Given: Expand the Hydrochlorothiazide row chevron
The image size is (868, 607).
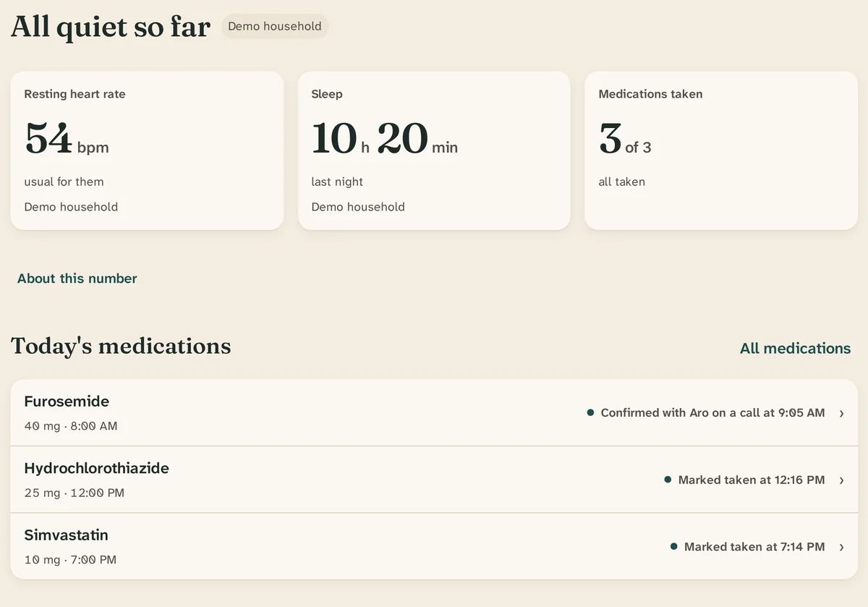Looking at the screenshot, I should coord(841,480).
